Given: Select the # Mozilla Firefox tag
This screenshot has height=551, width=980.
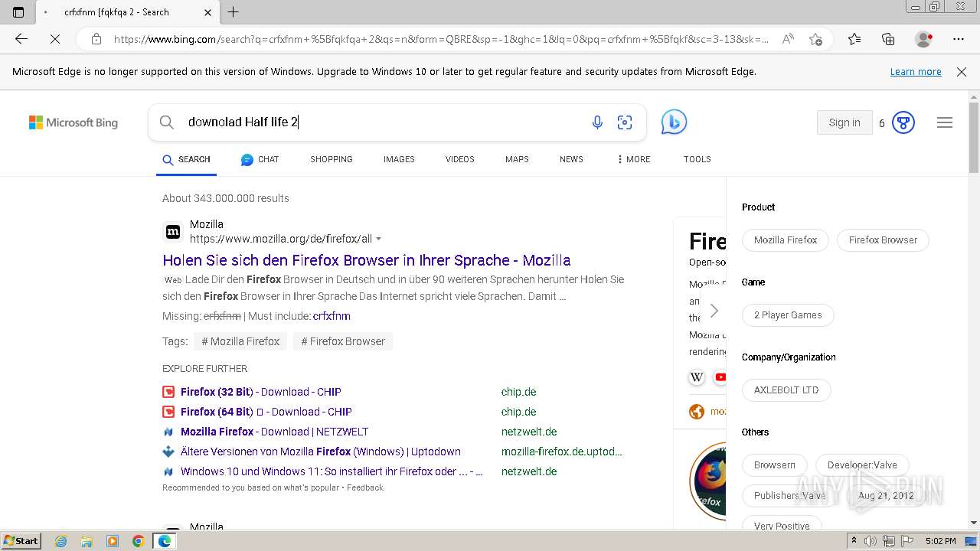Looking at the screenshot, I should [240, 341].
